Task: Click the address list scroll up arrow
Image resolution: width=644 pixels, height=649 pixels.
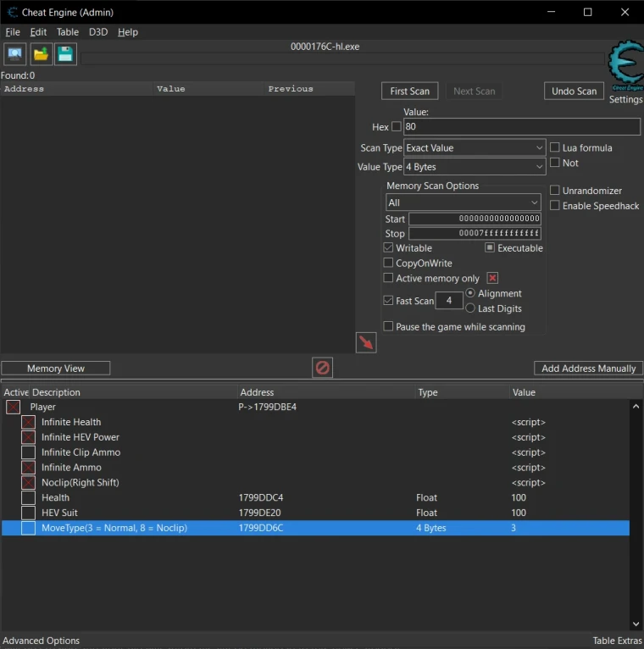Action: [636, 407]
